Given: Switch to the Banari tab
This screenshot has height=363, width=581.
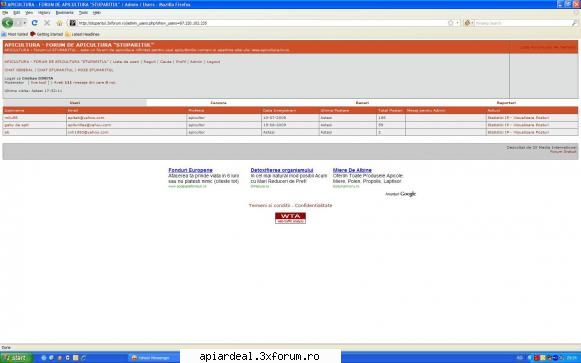Looking at the screenshot, I should click(362, 103).
